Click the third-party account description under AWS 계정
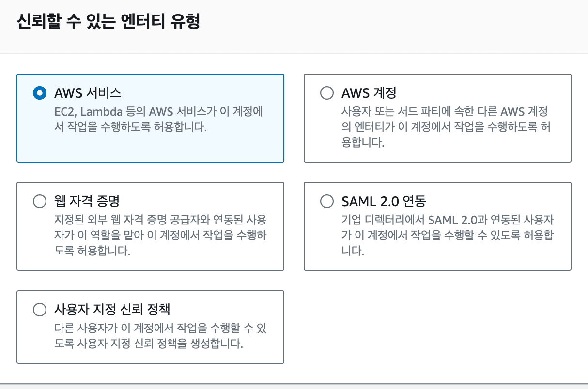588x389 pixels. coord(445,127)
